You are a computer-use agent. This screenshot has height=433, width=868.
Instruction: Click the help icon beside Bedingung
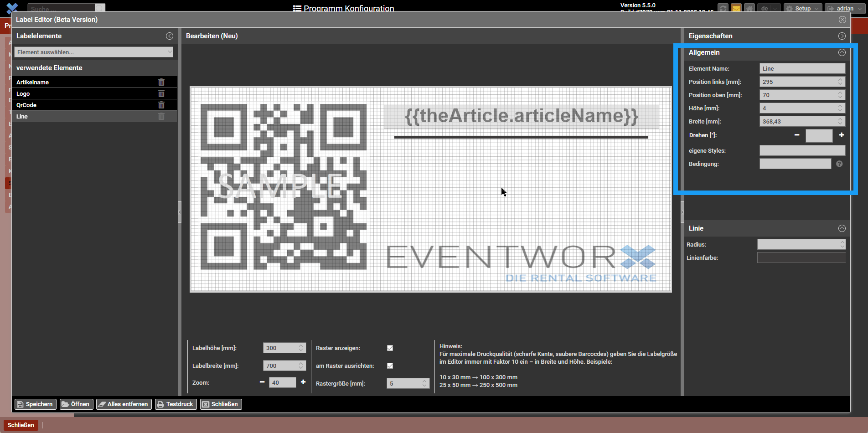(839, 164)
